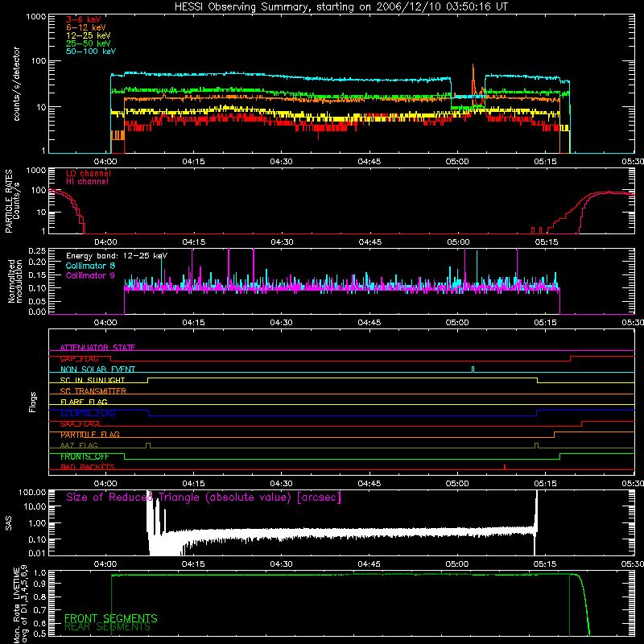644x644 pixels.
Task: Click the PARTICLE_FLAG label
Action: tap(90, 435)
